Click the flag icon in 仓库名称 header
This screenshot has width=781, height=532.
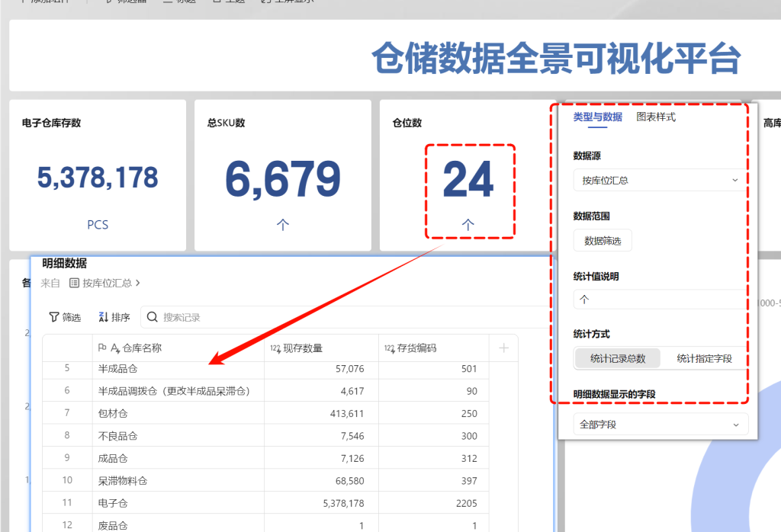tap(102, 348)
